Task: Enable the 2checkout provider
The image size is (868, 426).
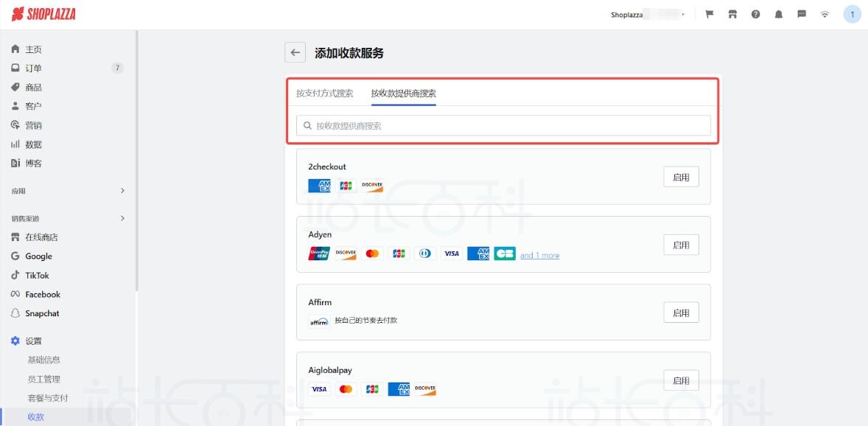Action: coord(681,177)
